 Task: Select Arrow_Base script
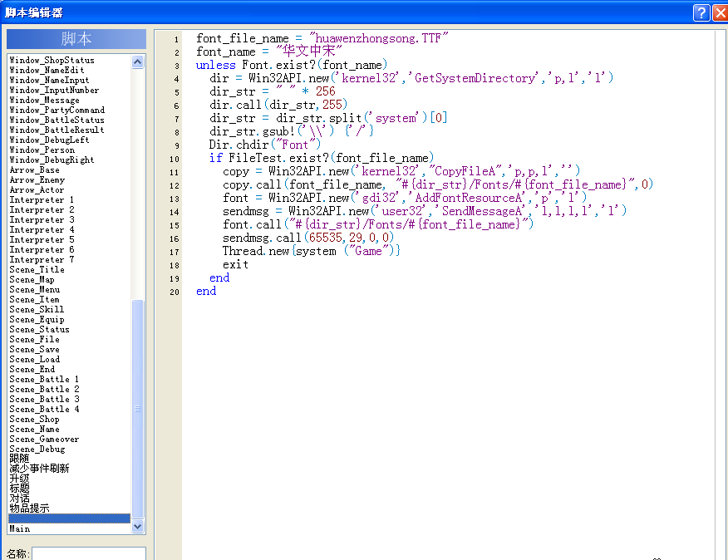[34, 170]
